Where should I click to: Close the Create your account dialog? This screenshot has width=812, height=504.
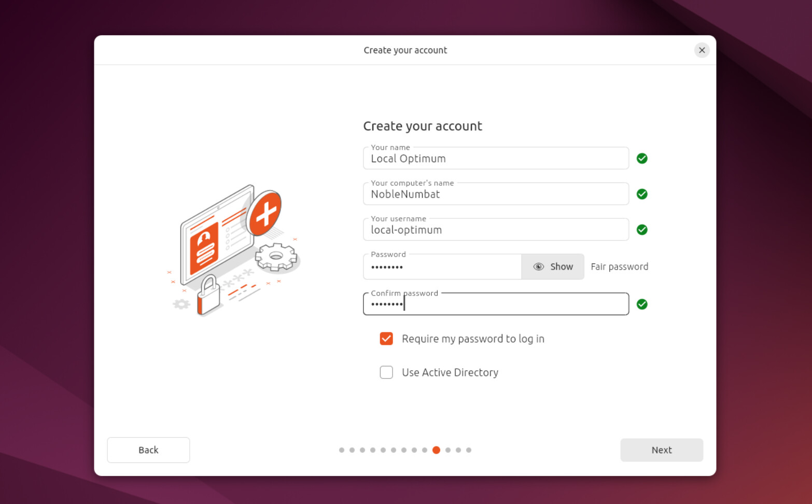pos(702,50)
